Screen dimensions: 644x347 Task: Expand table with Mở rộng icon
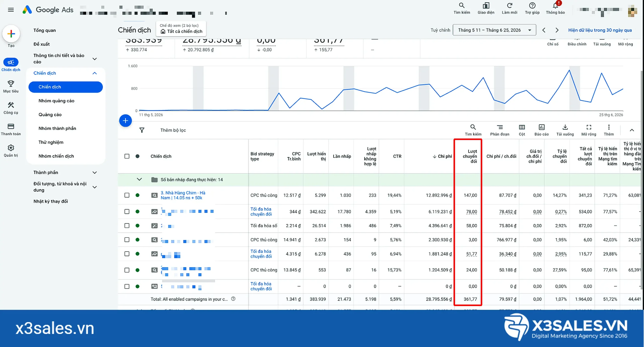(589, 130)
